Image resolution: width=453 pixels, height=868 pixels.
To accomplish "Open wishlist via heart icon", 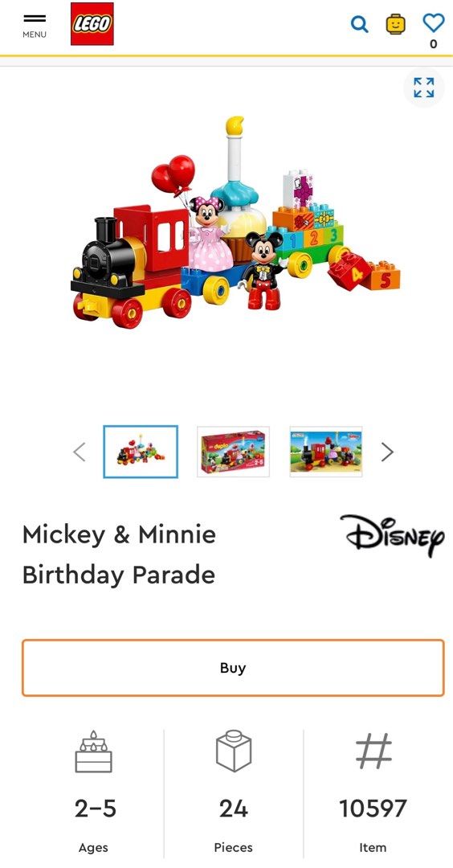I will pos(434,23).
